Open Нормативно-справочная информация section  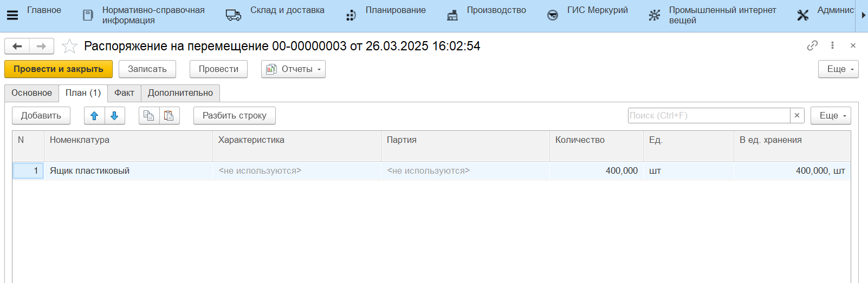[153, 15]
